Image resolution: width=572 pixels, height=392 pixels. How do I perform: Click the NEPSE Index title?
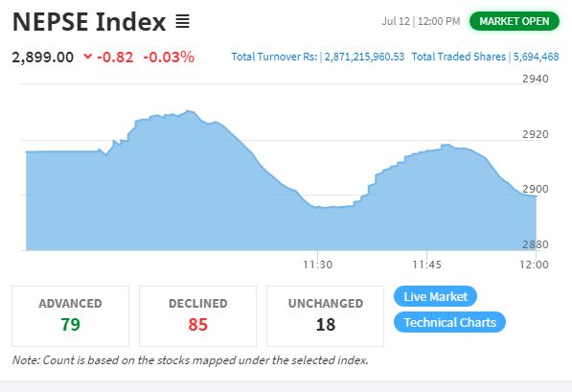click(89, 21)
